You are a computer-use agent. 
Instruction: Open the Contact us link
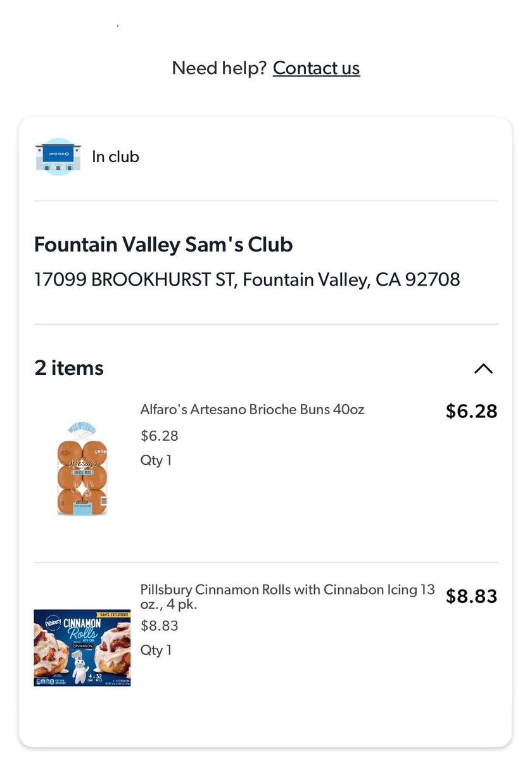pos(316,68)
